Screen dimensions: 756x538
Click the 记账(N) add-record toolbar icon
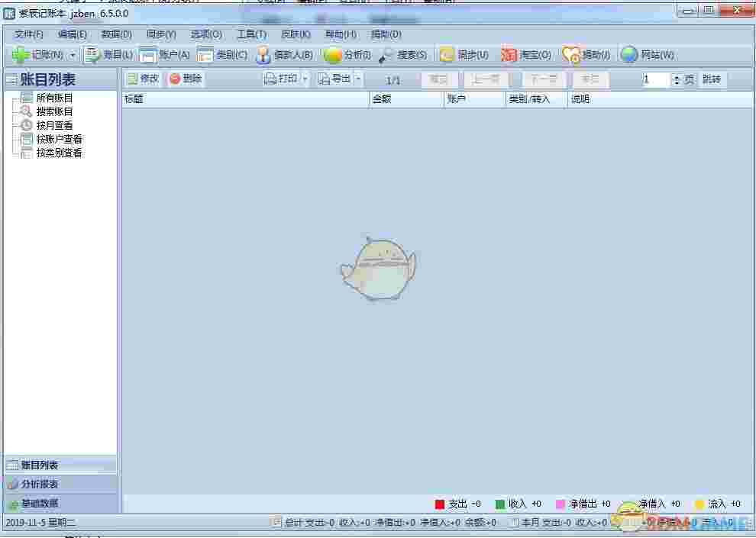[x=21, y=55]
